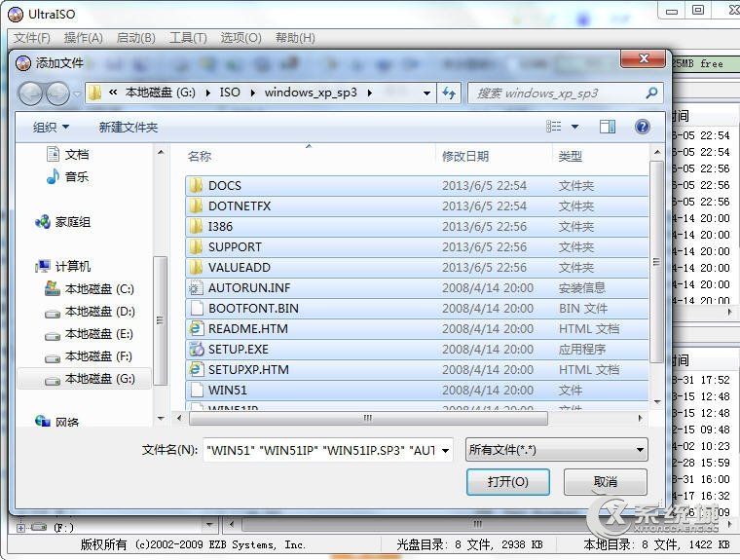Click file list horizontal scrollbar right arrow
This screenshot has width=740, height=560.
(640, 418)
